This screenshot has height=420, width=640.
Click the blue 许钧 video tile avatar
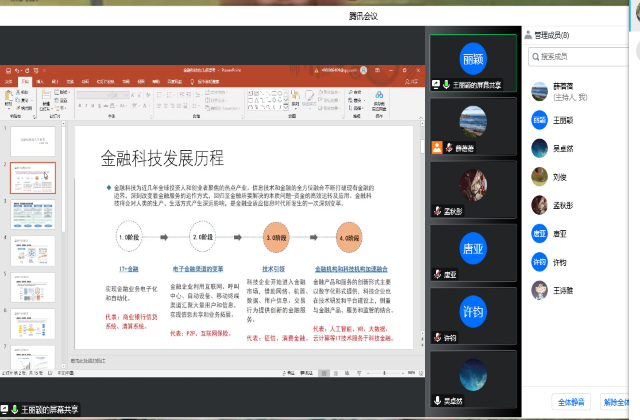coord(473,311)
